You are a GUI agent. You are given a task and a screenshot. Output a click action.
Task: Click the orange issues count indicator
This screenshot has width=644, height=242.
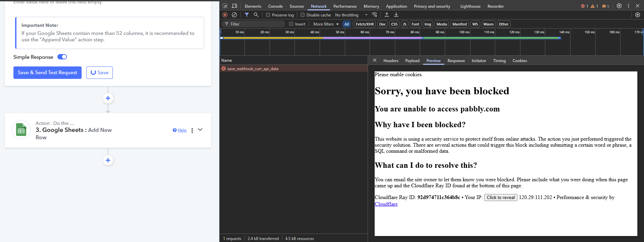(x=606, y=6)
